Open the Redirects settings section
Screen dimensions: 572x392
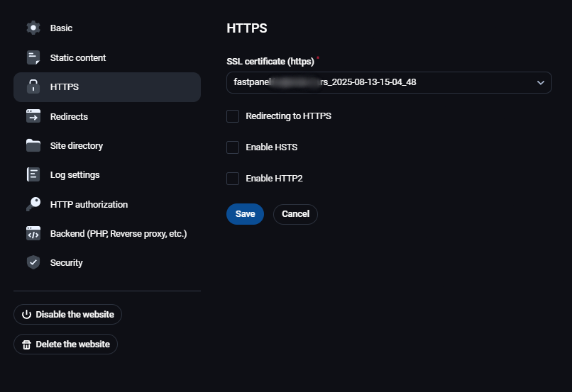click(x=69, y=116)
